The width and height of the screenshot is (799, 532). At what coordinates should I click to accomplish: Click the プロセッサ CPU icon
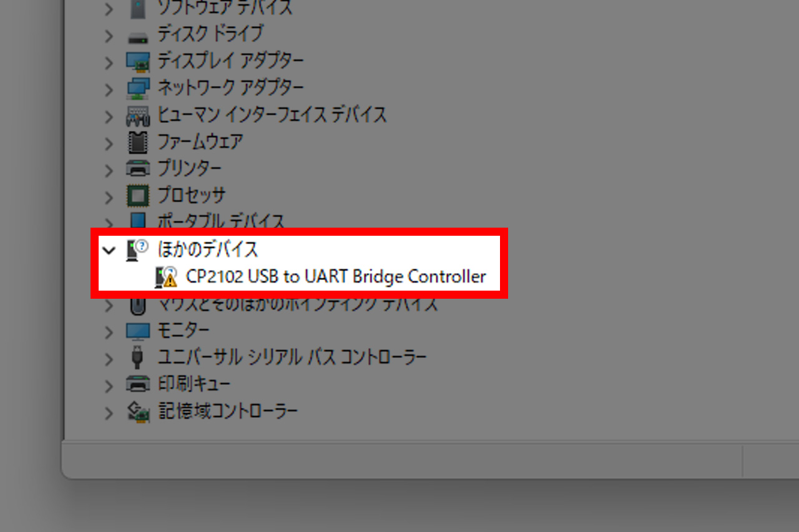pos(138,195)
